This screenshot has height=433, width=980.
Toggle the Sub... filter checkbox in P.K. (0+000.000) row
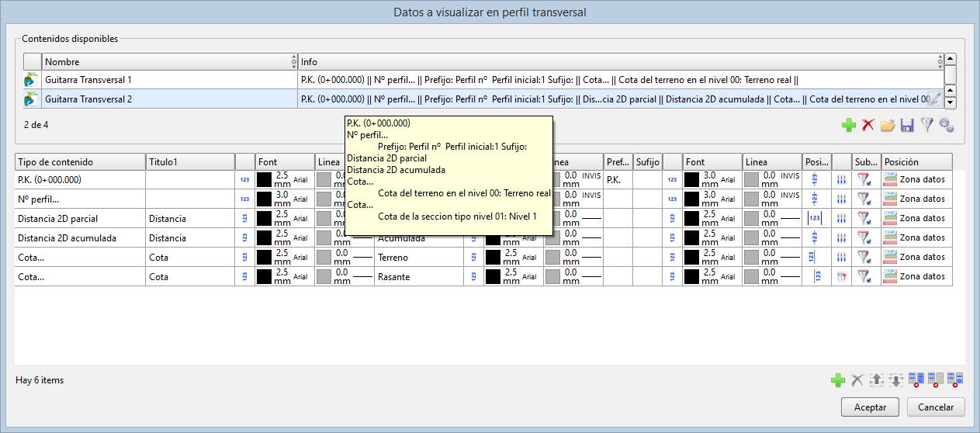[865, 179]
